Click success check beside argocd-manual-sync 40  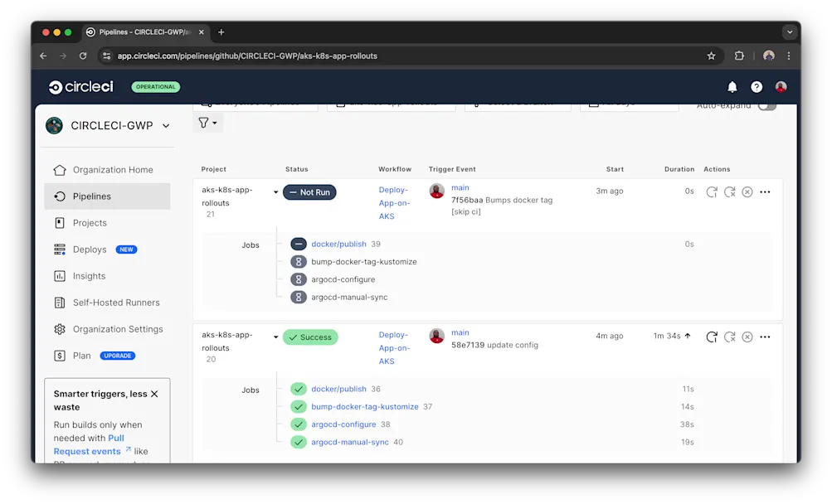pos(298,442)
